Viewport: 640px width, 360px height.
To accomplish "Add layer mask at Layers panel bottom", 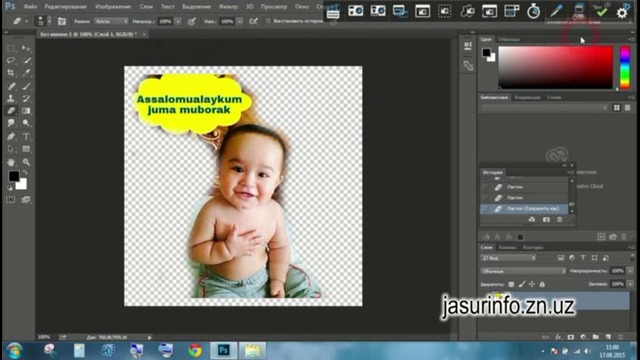I will click(x=571, y=337).
